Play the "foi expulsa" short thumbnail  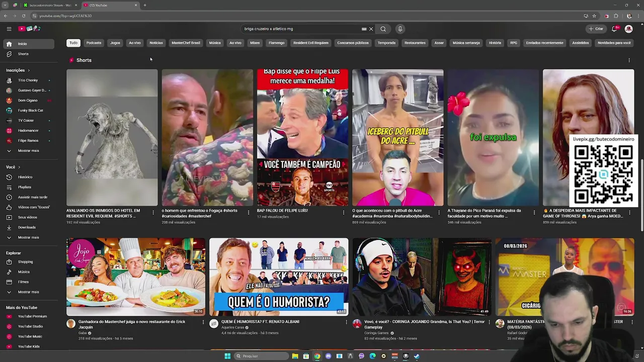[493, 137]
